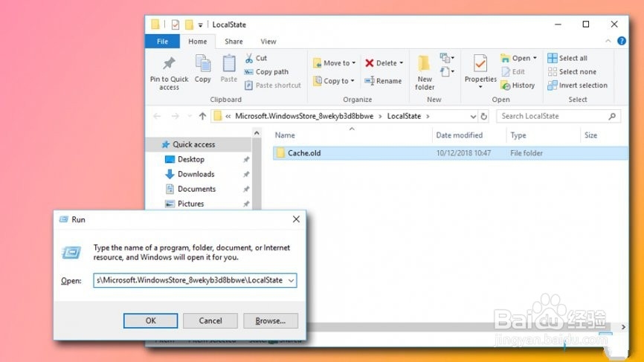Screen dimensions: 644x362
Task: Expand address bar history dropdown
Action: tap(473, 117)
